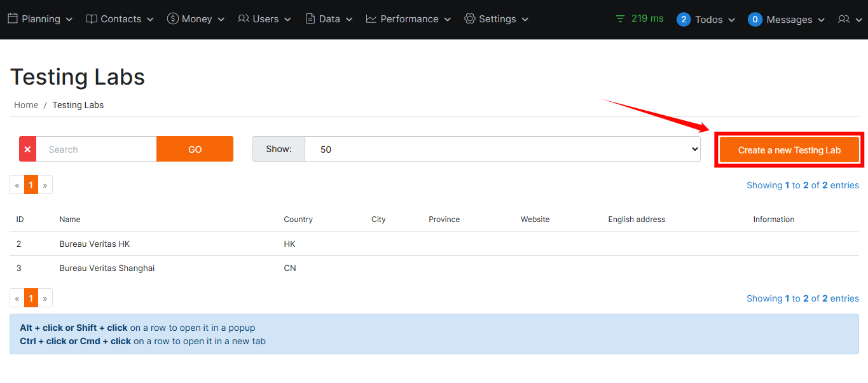
Task: Open the Performance menu
Action: (409, 19)
